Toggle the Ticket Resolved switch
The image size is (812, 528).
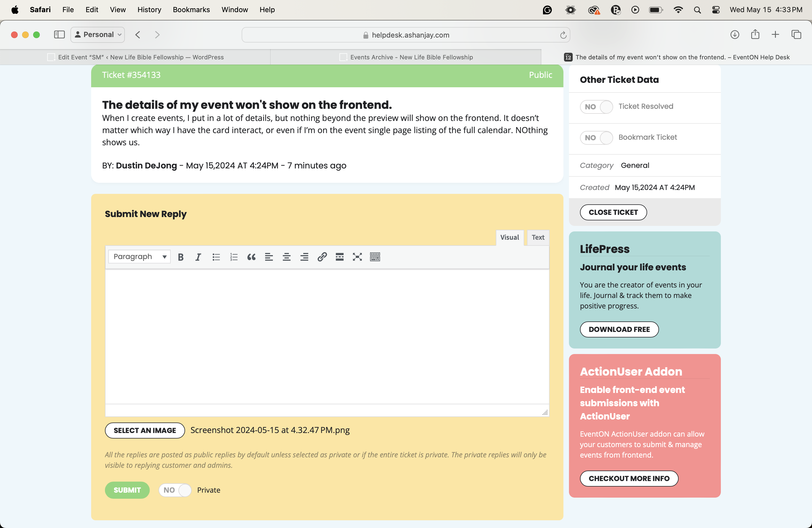pyautogui.click(x=596, y=107)
